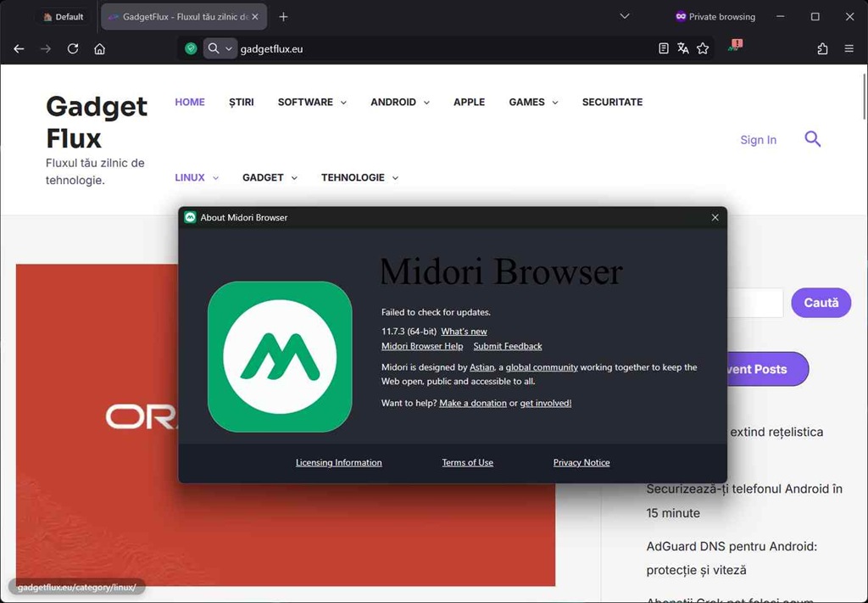Click the get involved! link

[x=545, y=403]
